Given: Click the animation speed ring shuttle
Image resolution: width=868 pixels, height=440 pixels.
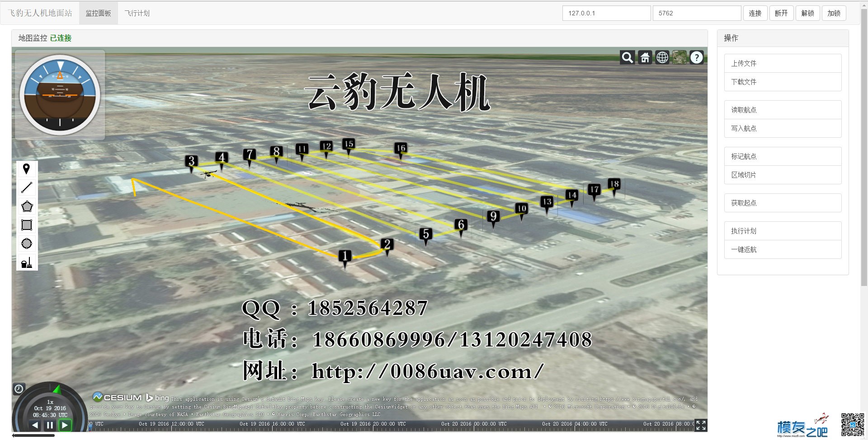Looking at the screenshot, I should click(x=57, y=389).
